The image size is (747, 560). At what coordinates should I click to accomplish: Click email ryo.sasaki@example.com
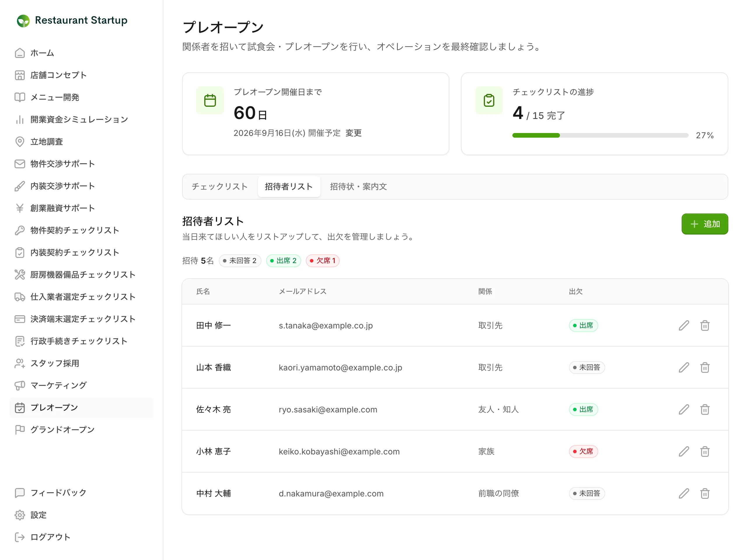tap(328, 409)
